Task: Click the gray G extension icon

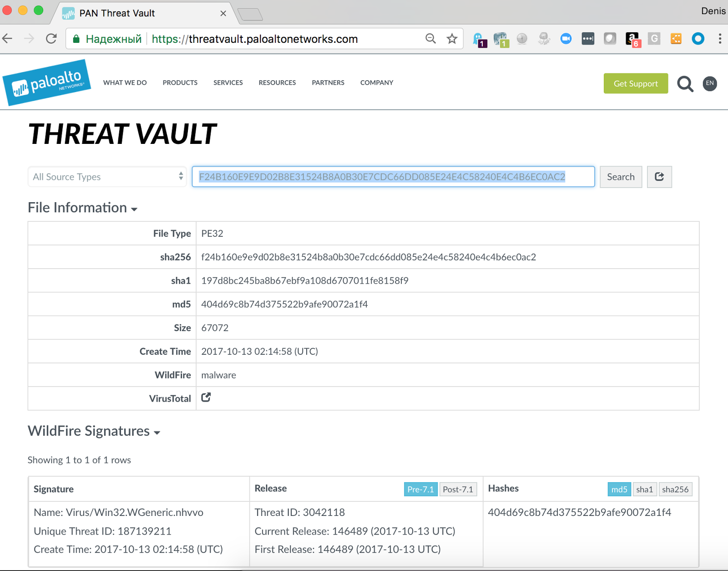Action: [654, 39]
